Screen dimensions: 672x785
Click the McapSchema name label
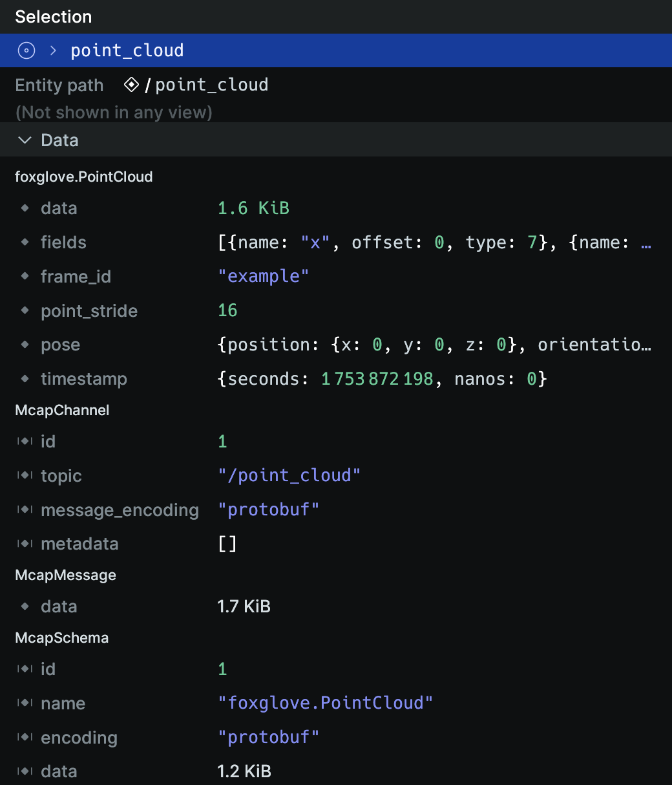(x=63, y=704)
